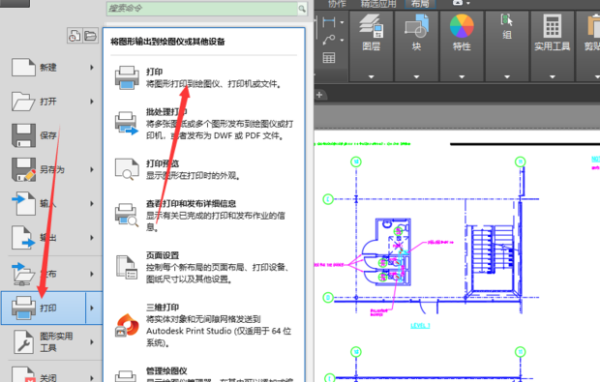The image size is (600, 382).
Task: Show open documents folder icon
Action: (x=90, y=36)
